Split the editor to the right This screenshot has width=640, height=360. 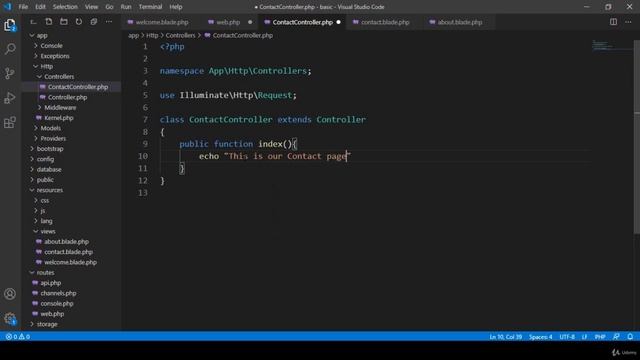click(613, 22)
